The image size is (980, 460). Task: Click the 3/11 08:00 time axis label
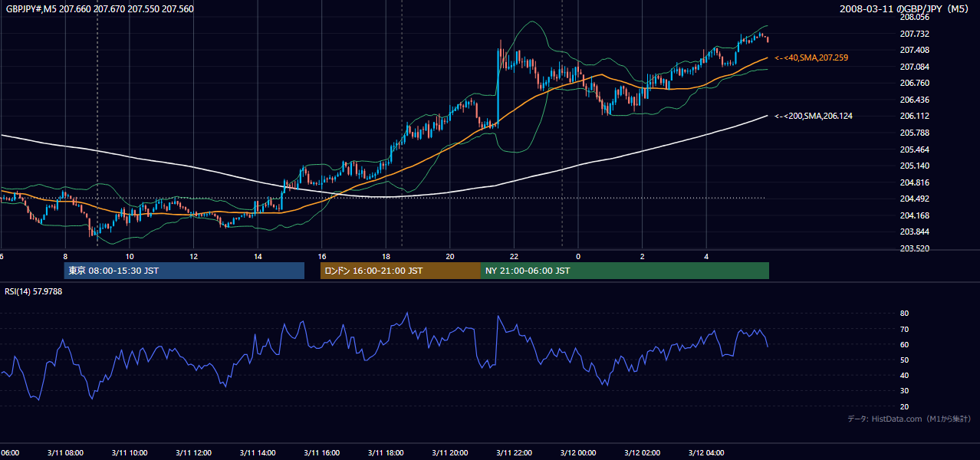pos(65,453)
